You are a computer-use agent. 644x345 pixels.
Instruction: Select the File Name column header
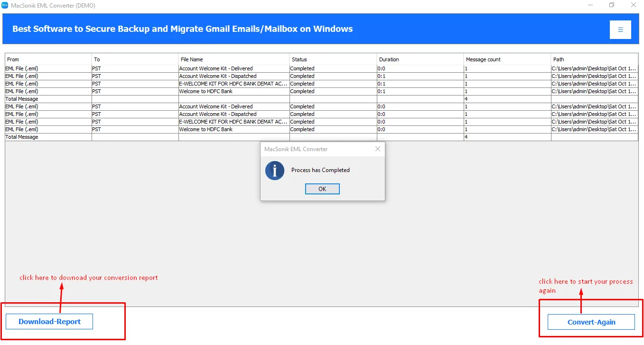[233, 59]
